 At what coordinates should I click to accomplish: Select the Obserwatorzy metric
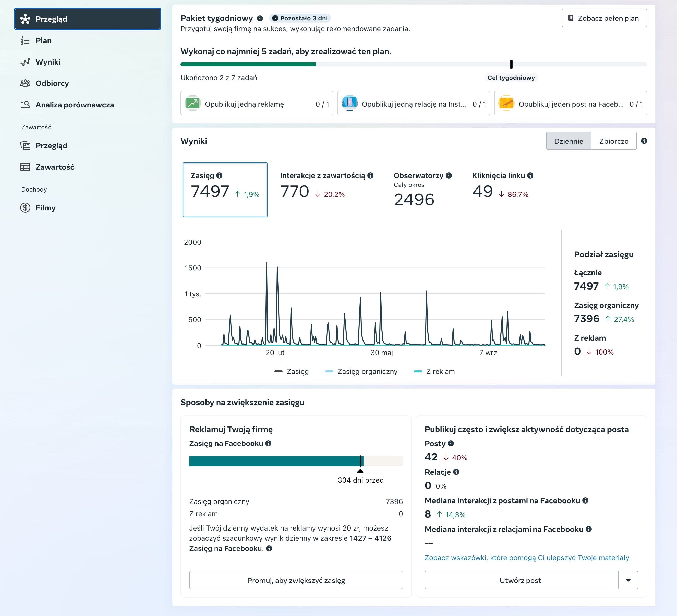point(422,189)
